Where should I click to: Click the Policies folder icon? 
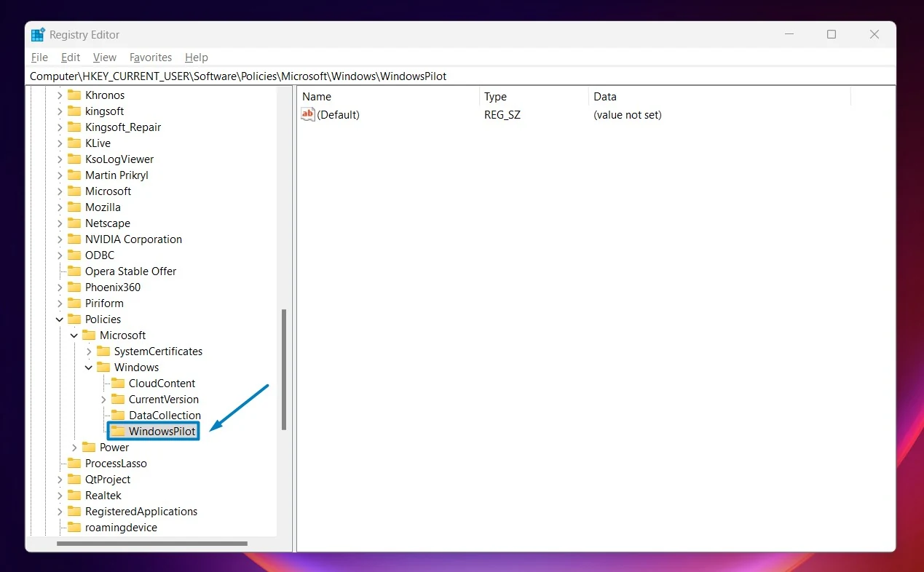coord(74,319)
